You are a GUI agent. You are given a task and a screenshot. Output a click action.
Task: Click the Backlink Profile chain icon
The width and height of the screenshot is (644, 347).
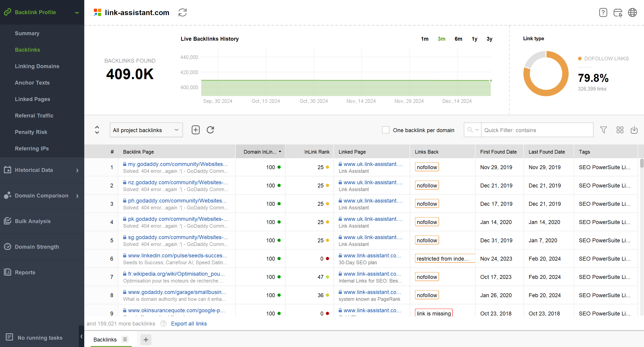(x=8, y=12)
